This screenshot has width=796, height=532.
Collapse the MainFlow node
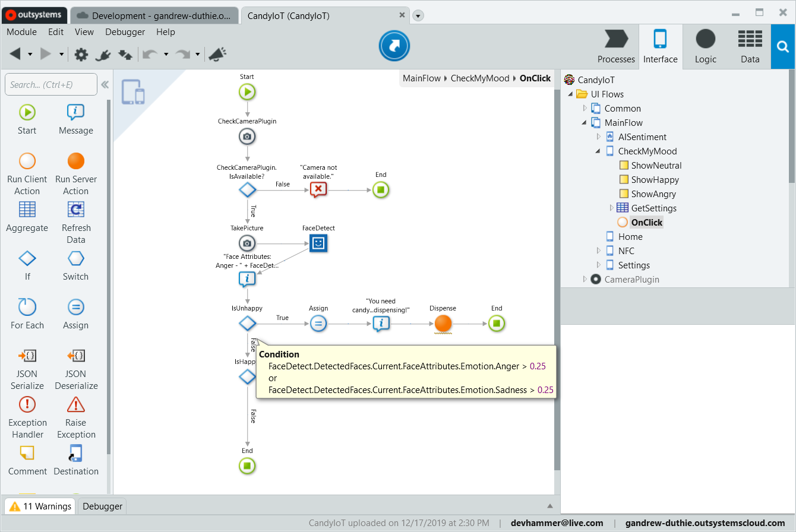585,123
